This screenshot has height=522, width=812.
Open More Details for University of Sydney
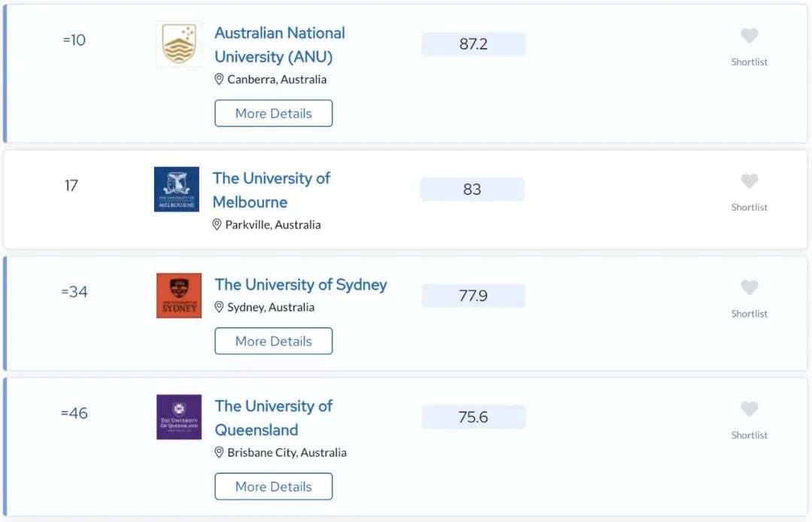(x=274, y=341)
